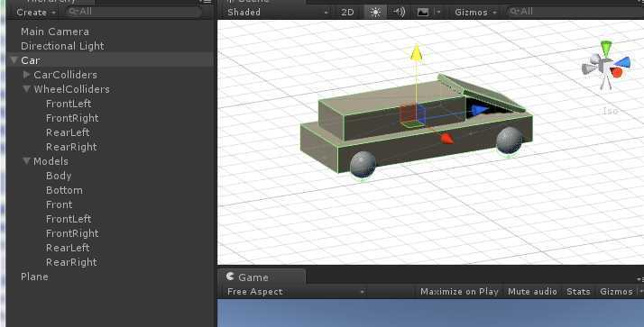Select RearLeft under WheelColliders
The width and height of the screenshot is (644, 327).
(x=68, y=132)
